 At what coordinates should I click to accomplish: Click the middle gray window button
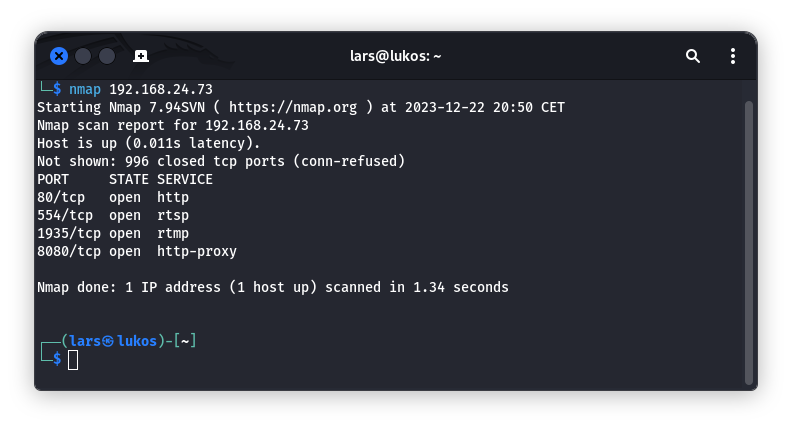coord(83,56)
